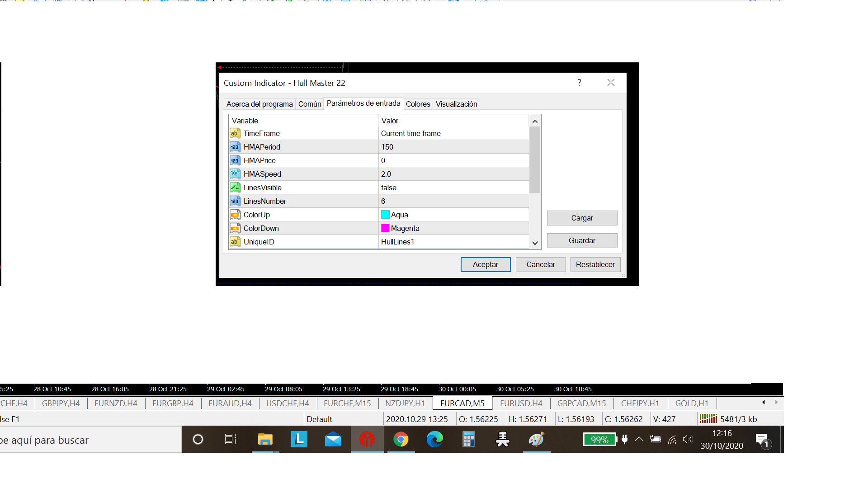Switch to the USDCHF,H4 chart tab

pos(288,403)
